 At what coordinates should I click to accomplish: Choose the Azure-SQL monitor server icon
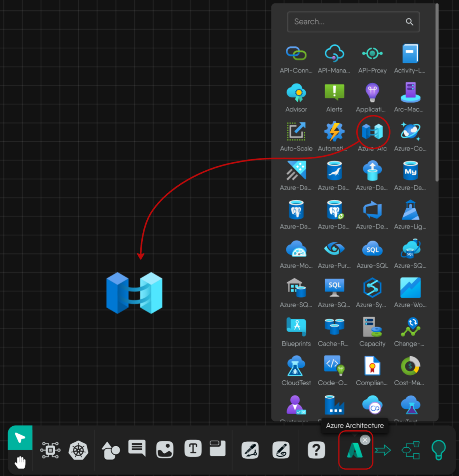click(x=334, y=288)
